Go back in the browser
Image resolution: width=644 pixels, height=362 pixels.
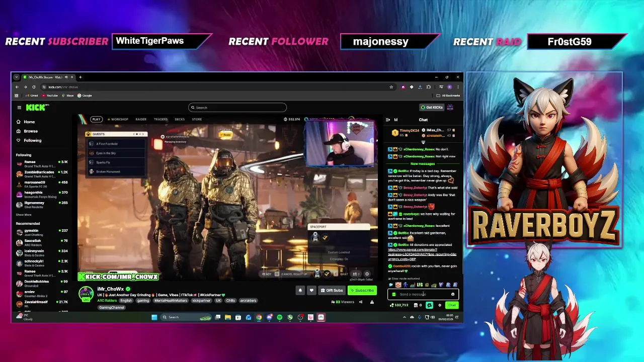[x=17, y=87]
